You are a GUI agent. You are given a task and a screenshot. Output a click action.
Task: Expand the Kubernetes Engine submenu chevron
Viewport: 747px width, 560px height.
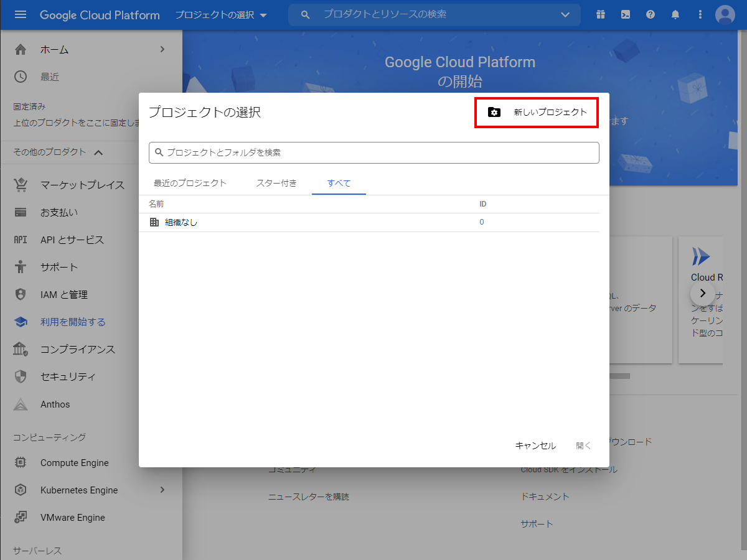(x=162, y=490)
